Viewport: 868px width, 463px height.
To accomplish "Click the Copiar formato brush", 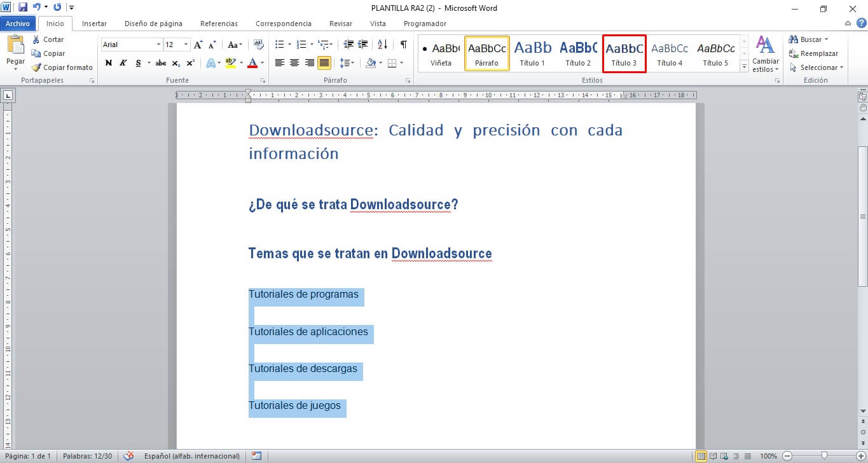I will tap(36, 67).
